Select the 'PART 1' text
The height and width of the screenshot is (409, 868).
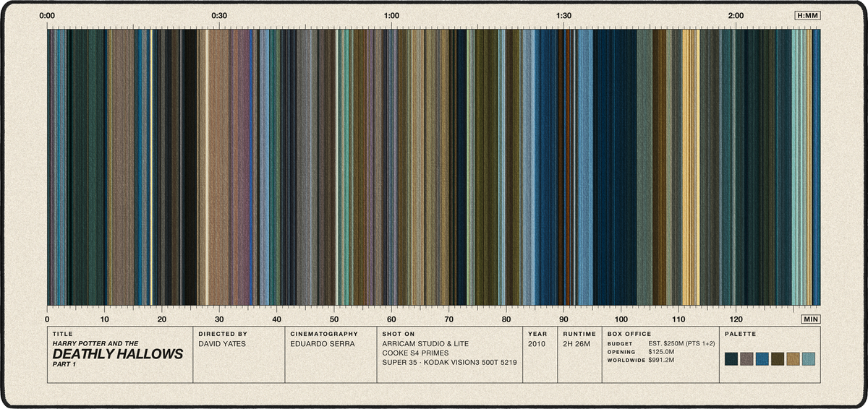(64, 364)
